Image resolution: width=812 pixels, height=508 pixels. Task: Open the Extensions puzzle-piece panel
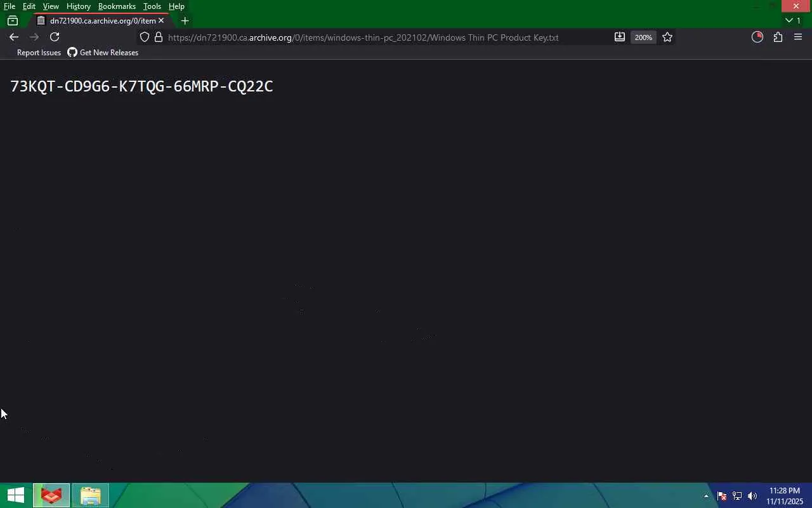tap(778, 37)
